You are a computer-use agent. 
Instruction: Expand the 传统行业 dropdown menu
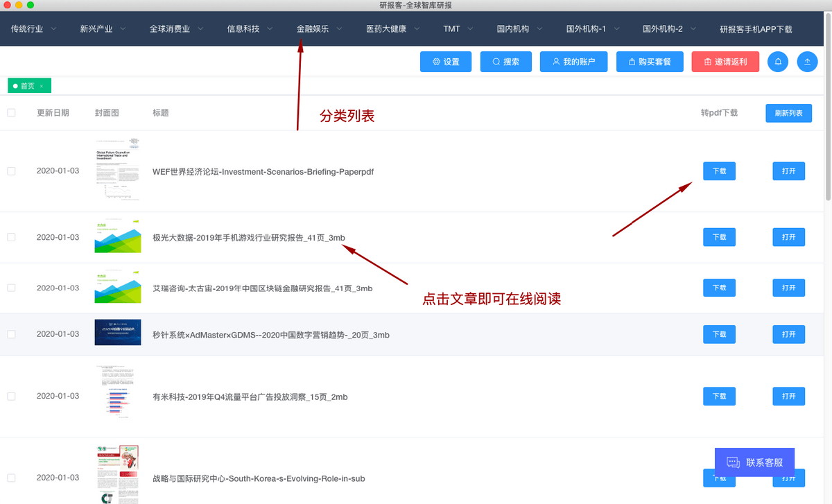point(34,29)
